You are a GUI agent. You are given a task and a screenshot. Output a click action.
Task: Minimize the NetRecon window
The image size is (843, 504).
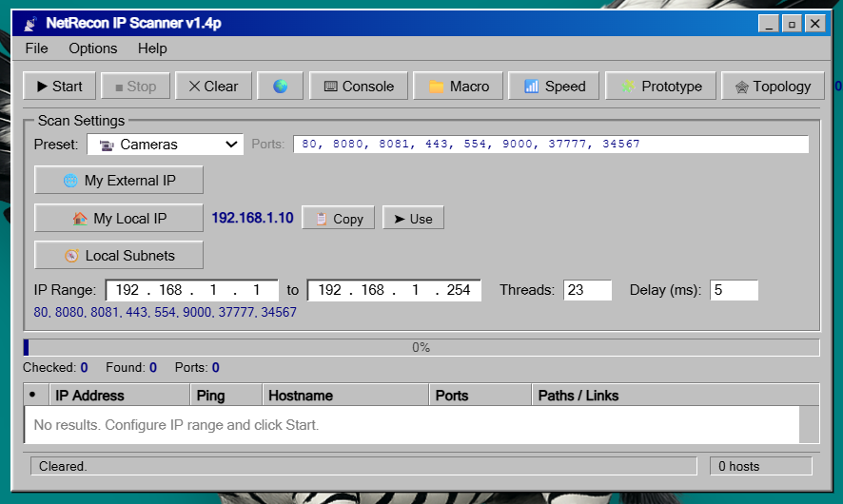[769, 24]
